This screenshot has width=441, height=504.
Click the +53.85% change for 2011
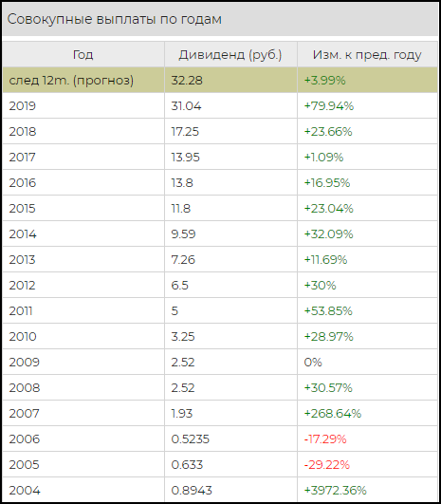[x=328, y=310]
